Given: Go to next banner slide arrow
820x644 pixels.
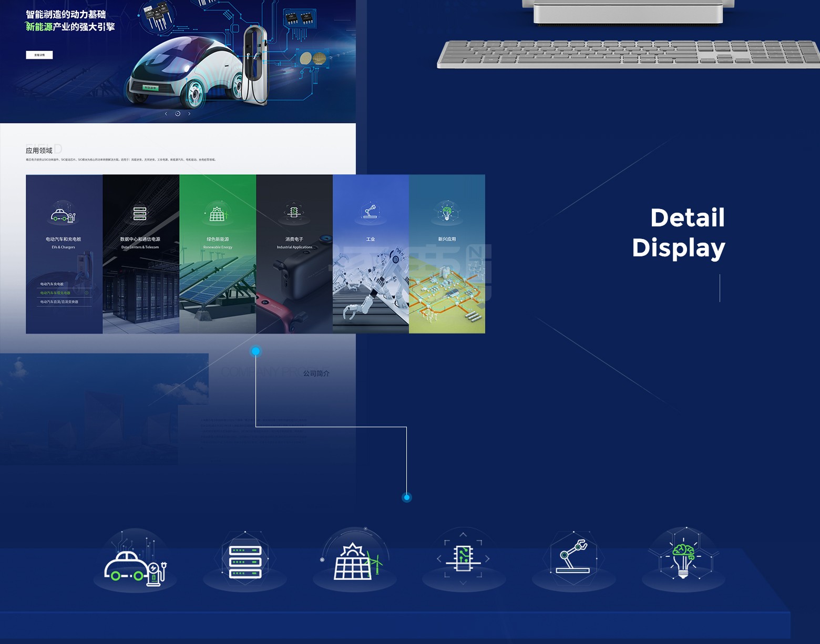Looking at the screenshot, I should (189, 113).
